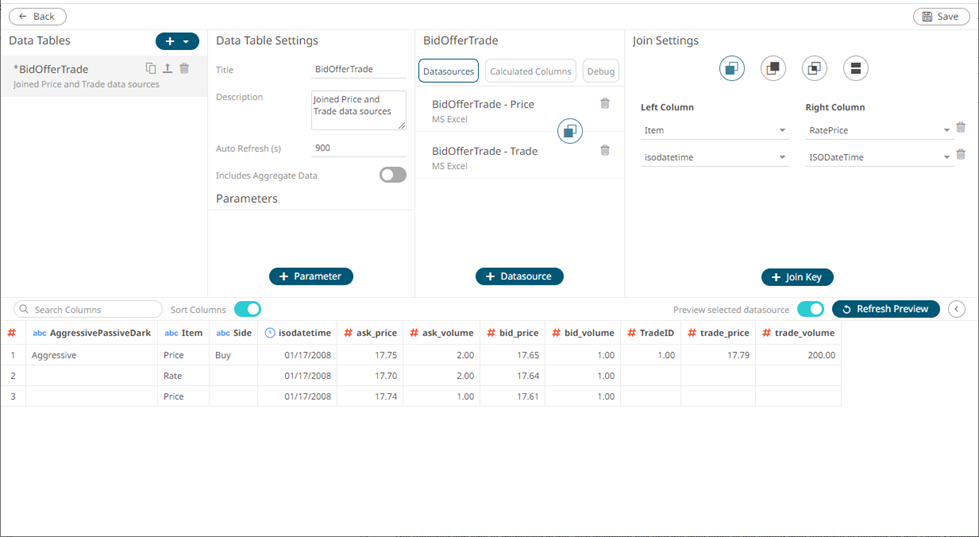Toggle Includes Aggregate Data switch

392,175
